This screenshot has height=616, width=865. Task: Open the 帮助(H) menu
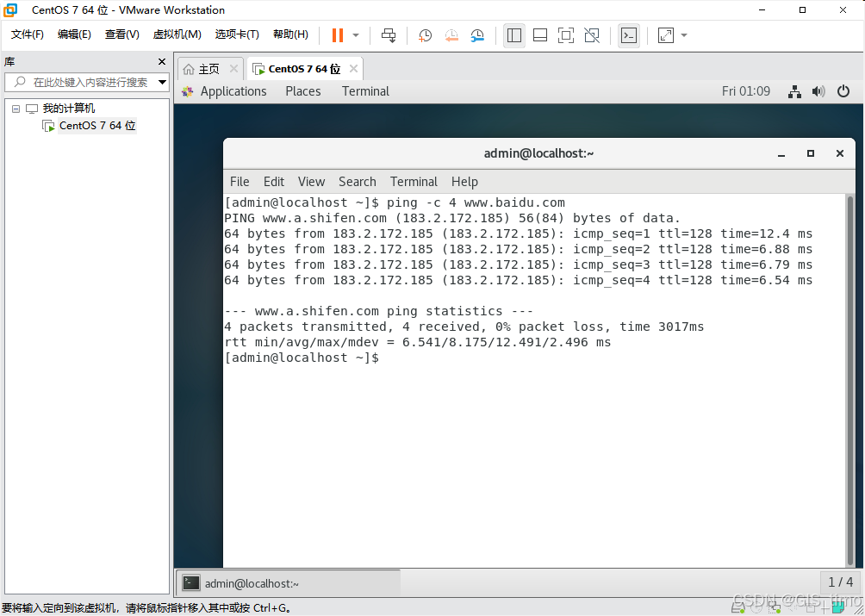point(290,34)
